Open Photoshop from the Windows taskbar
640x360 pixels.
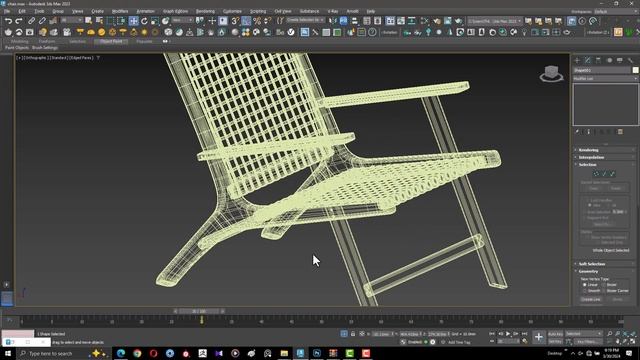pyautogui.click(x=317, y=353)
